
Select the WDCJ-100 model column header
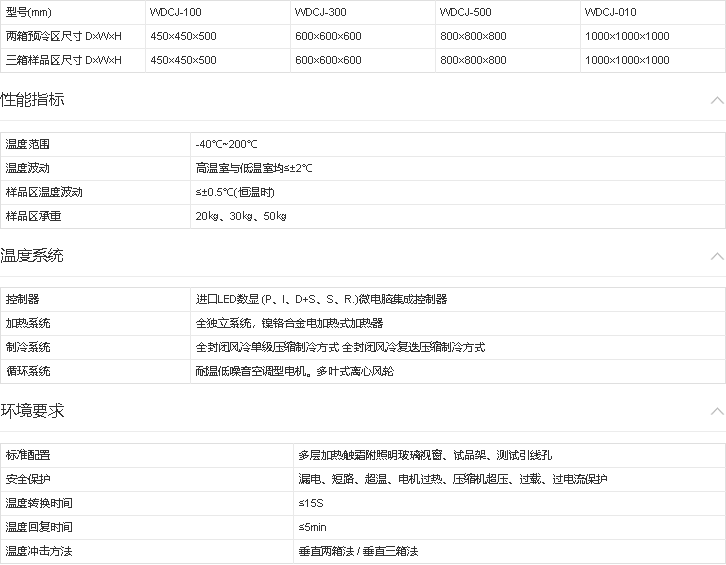pyautogui.click(x=175, y=12)
